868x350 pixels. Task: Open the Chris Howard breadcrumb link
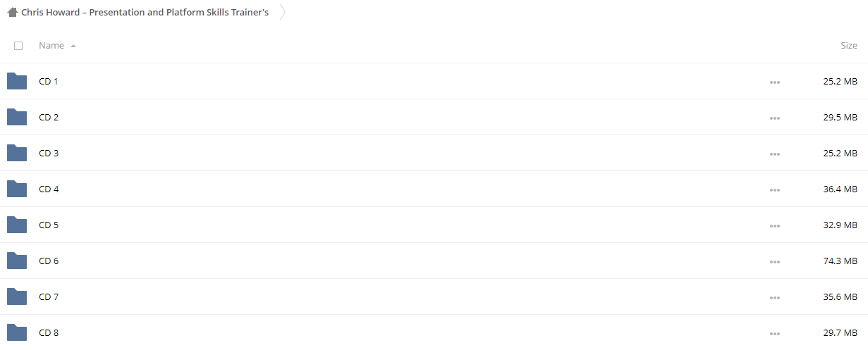click(145, 12)
